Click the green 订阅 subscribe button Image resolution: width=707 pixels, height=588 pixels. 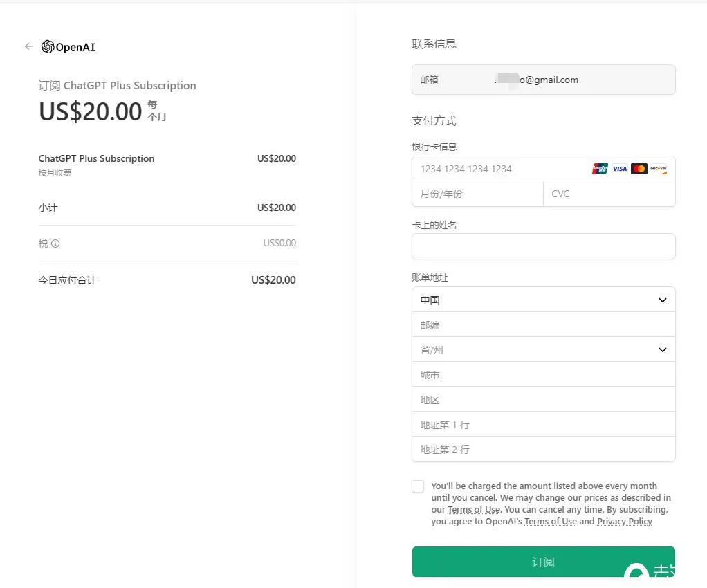coord(543,562)
